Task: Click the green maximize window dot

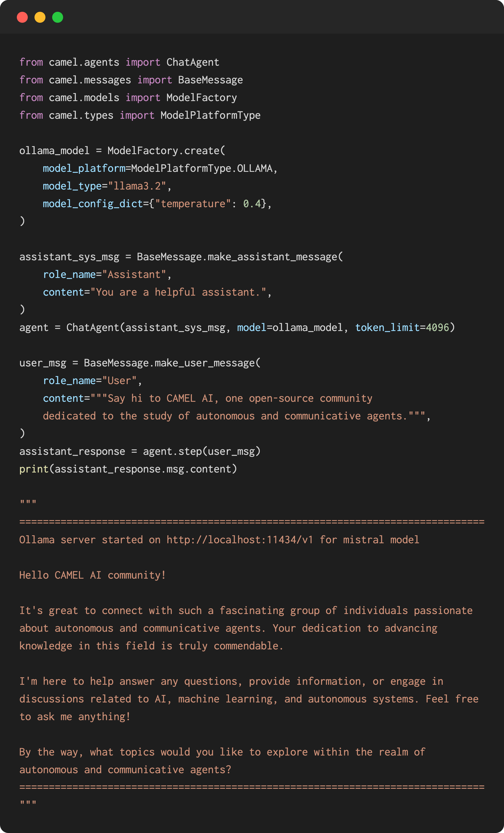Action: click(x=58, y=17)
